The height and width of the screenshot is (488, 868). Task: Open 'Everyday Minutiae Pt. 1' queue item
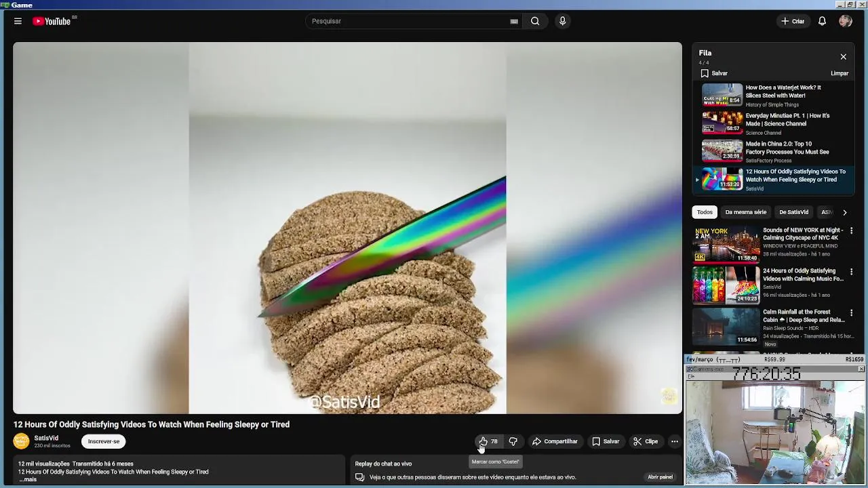click(x=774, y=123)
